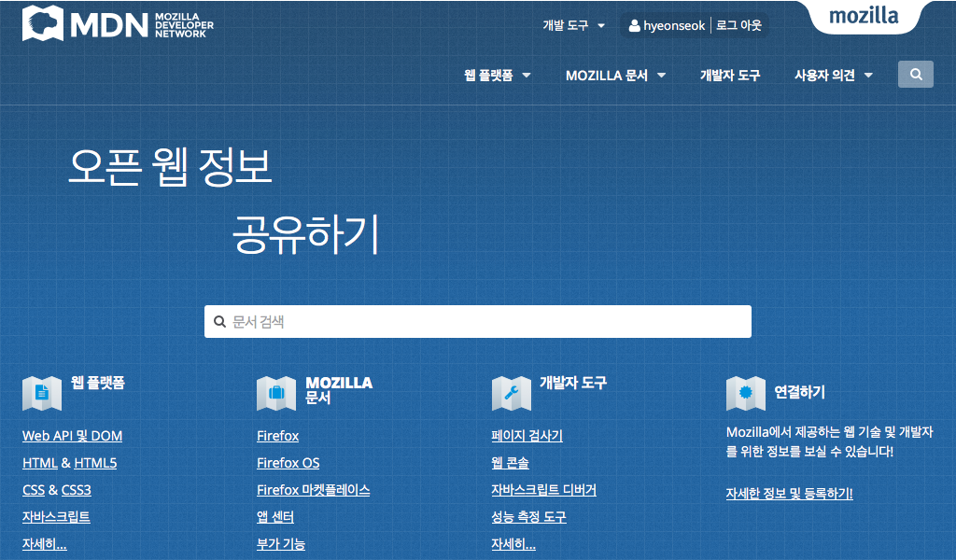Click the 개발자 도구 section heading
Viewport: 956px width, 560px height.
[573, 383]
